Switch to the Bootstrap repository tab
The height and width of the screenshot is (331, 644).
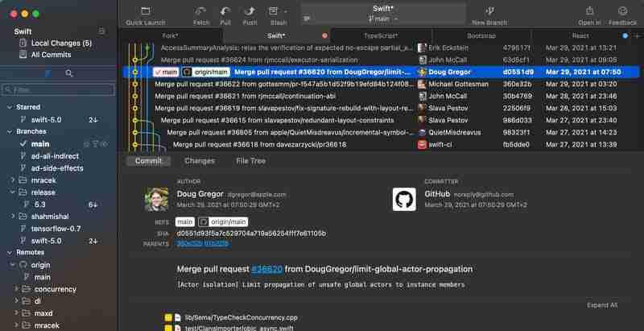(481, 35)
